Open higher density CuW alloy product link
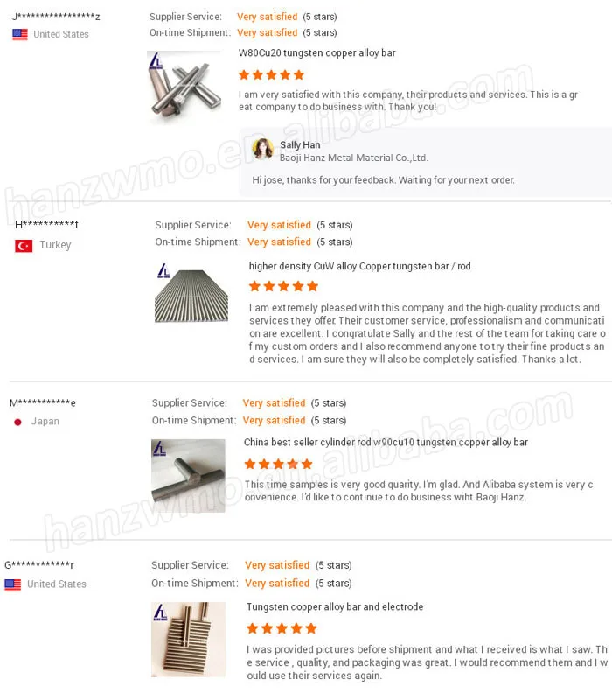The image size is (612, 700). pos(360,267)
